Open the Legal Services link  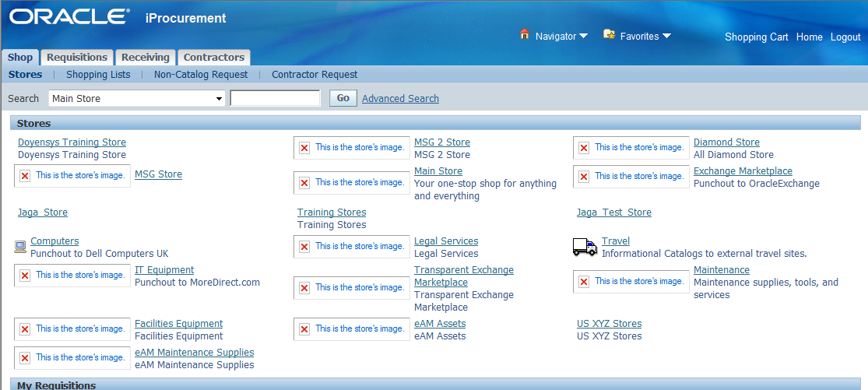click(446, 241)
